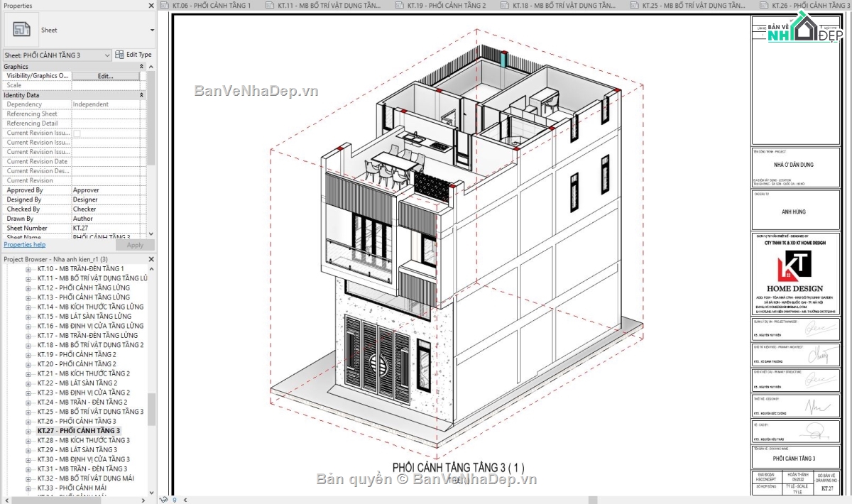Select KT.24 - MB TRẦN - ĐÈN TẦNG 2
Image resolution: width=852 pixels, height=504 pixels.
[82, 402]
